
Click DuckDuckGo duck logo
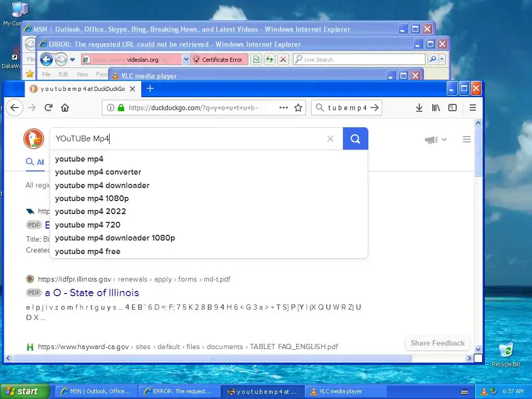click(x=34, y=139)
